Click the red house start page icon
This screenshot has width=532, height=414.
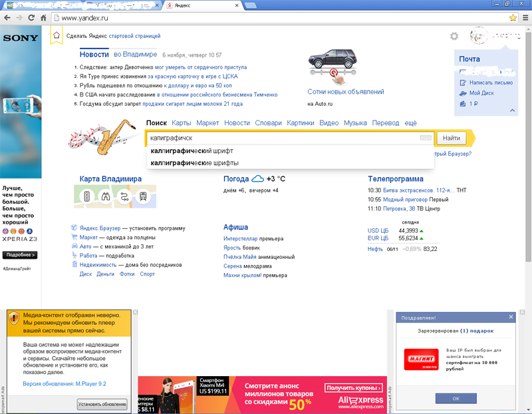(x=57, y=35)
